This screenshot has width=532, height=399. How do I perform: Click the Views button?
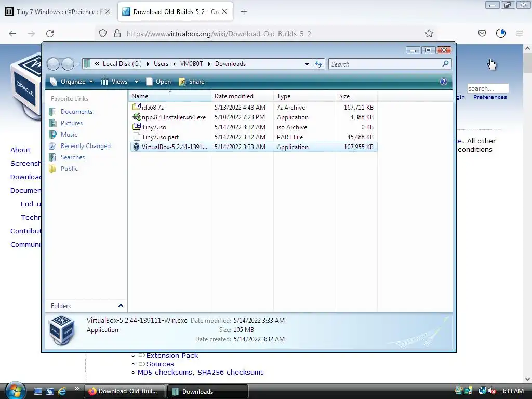114,82
